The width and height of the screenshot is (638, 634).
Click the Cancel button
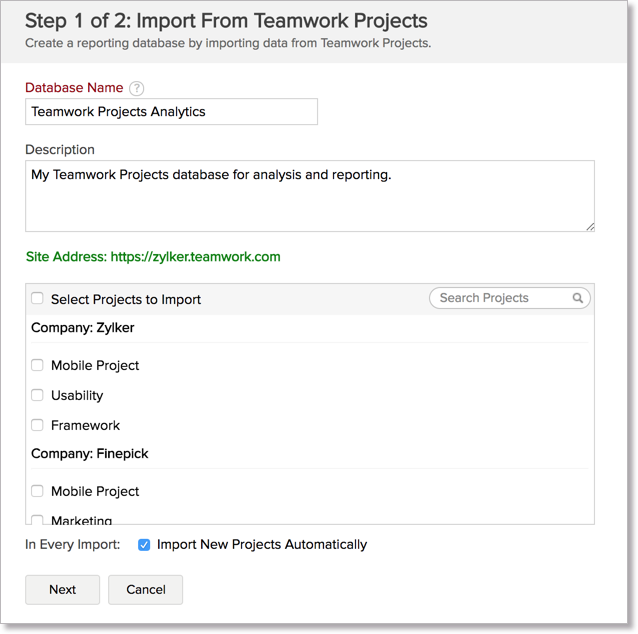tap(145, 589)
